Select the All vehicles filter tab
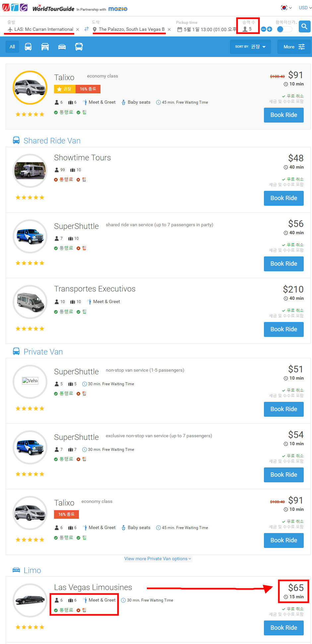 [x=12, y=47]
